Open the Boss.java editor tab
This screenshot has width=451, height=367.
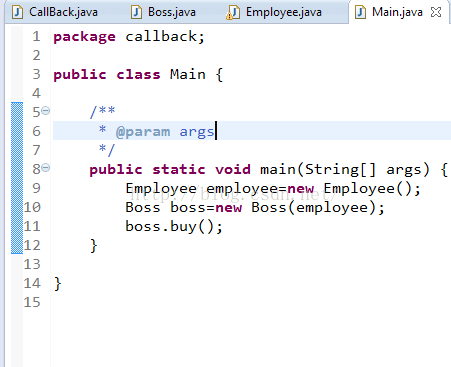point(163,12)
